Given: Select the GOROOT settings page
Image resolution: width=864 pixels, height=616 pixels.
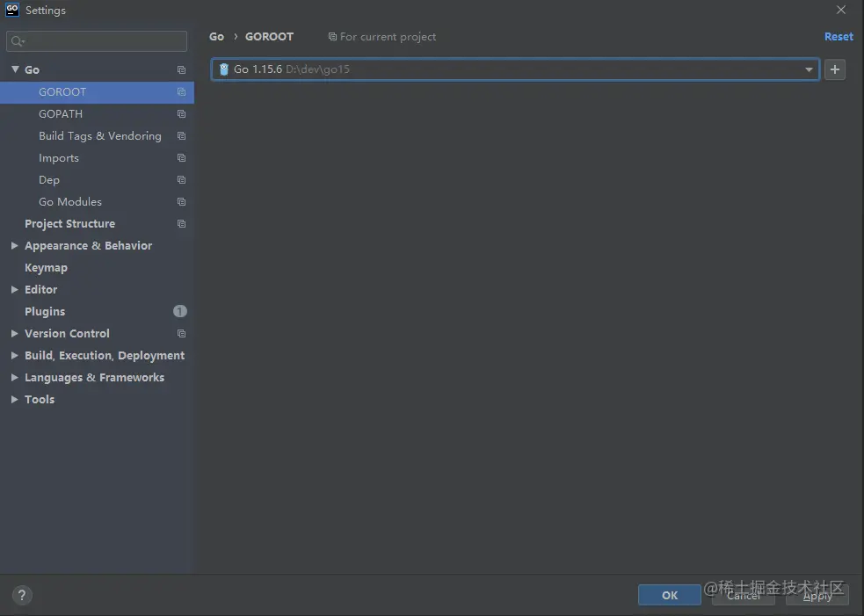Looking at the screenshot, I should pos(97,92).
